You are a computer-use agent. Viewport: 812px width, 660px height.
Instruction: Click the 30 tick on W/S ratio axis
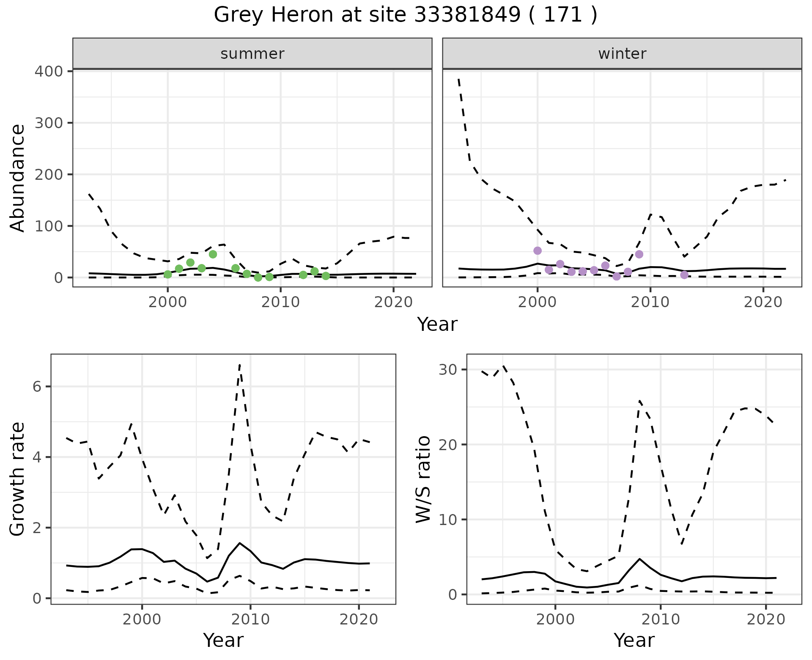click(448, 370)
